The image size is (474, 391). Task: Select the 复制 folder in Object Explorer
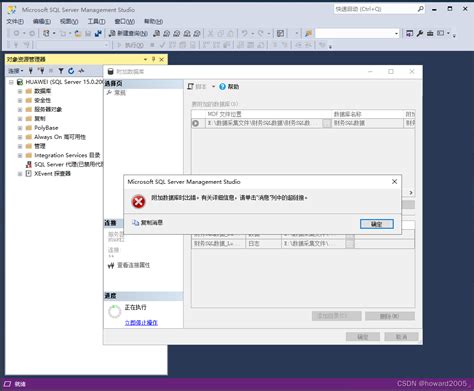point(40,119)
